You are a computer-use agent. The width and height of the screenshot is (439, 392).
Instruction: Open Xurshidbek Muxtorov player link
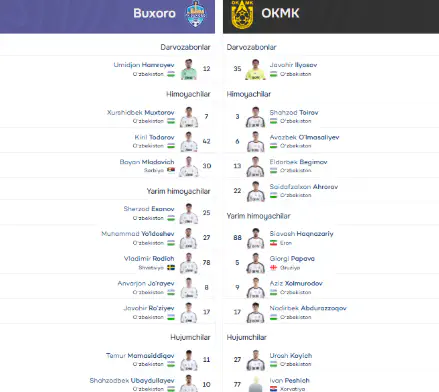point(141,113)
